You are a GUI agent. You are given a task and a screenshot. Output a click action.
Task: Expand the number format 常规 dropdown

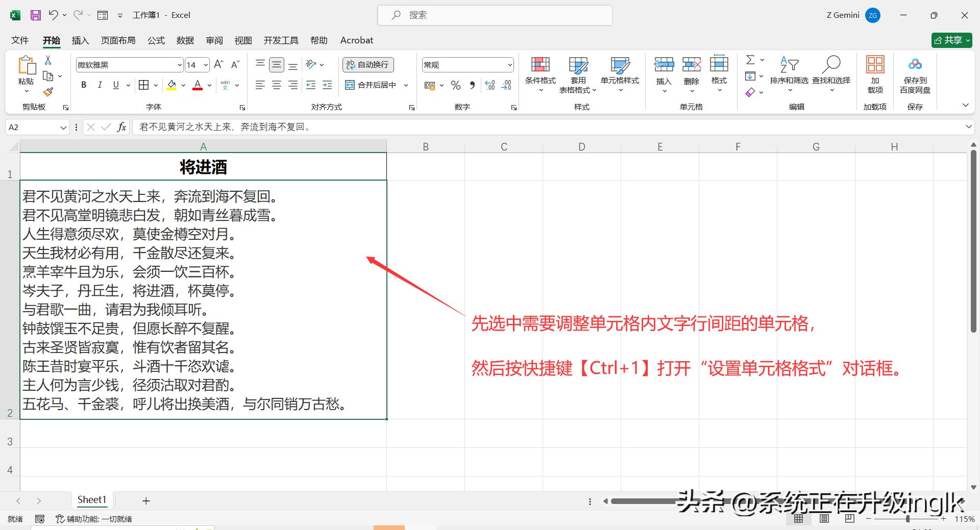[509, 64]
